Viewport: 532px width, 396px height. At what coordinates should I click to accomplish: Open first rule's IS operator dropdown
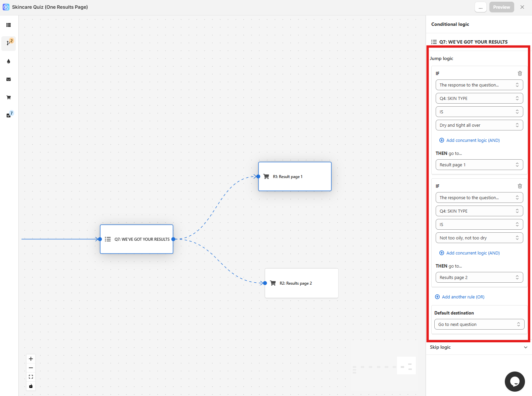point(479,112)
